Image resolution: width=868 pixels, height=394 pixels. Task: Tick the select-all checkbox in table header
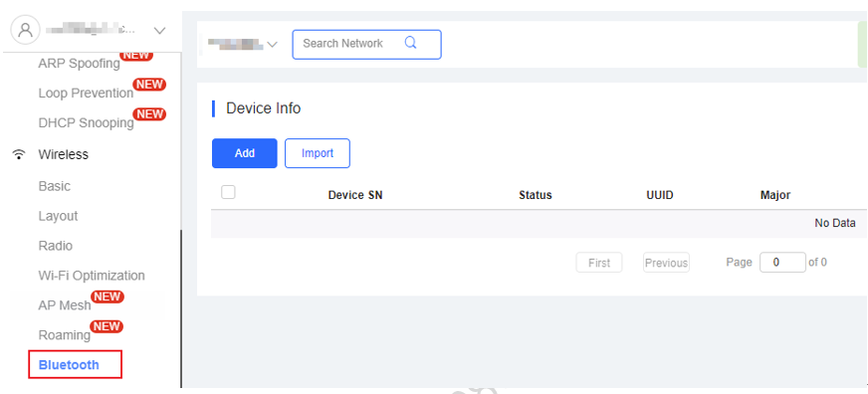(228, 192)
